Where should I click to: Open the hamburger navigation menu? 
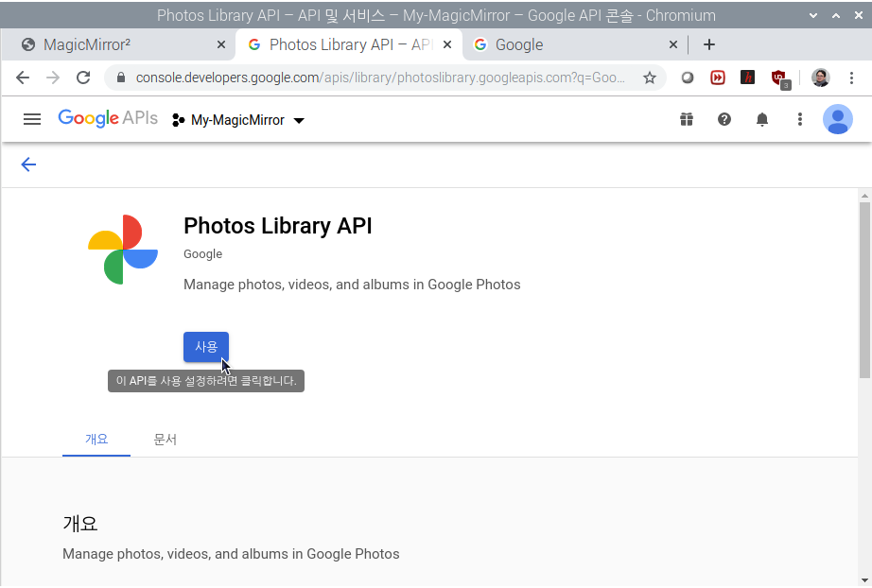click(32, 119)
